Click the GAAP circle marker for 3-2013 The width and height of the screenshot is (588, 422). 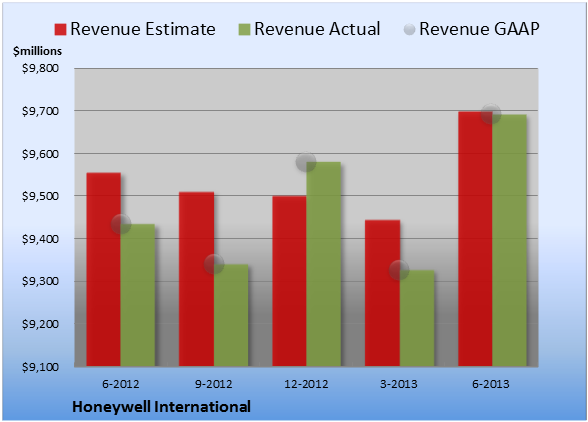[399, 270]
